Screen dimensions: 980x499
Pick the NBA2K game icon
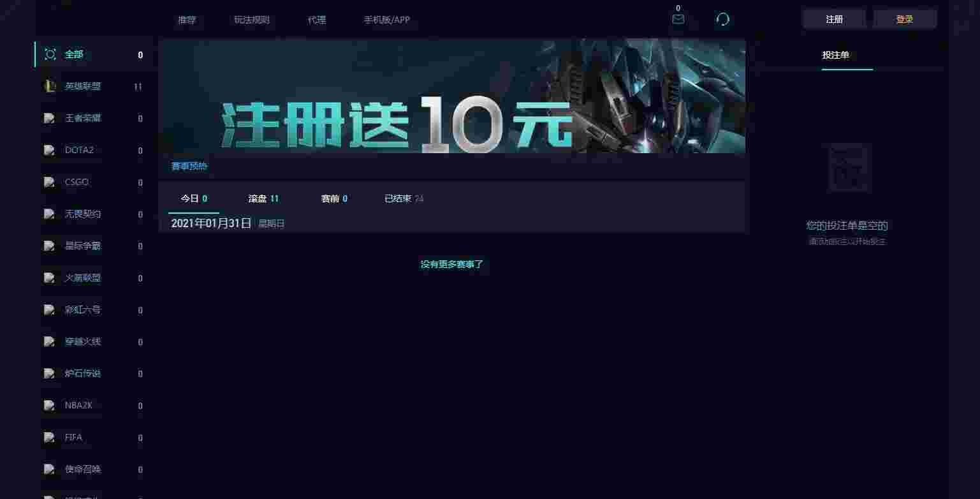[x=49, y=405]
